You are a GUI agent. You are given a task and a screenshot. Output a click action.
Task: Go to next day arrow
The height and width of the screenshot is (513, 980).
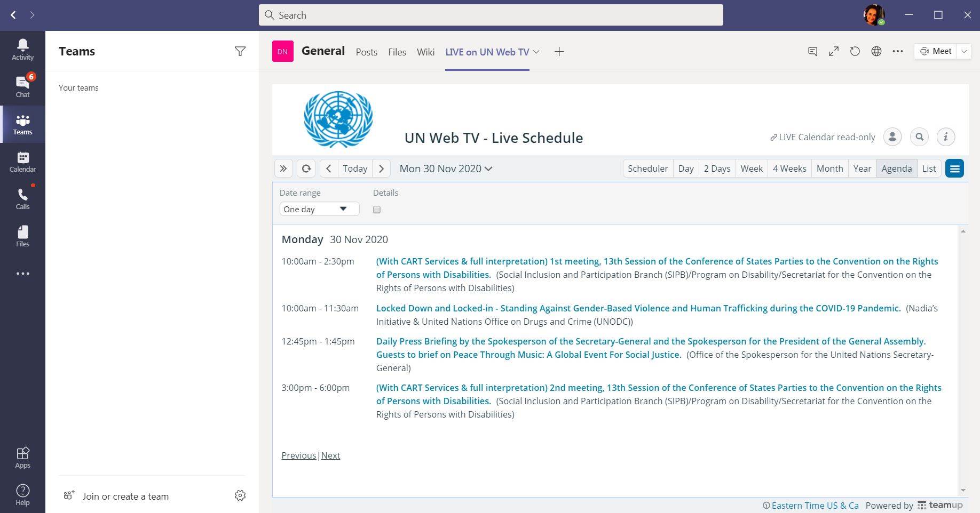381,169
